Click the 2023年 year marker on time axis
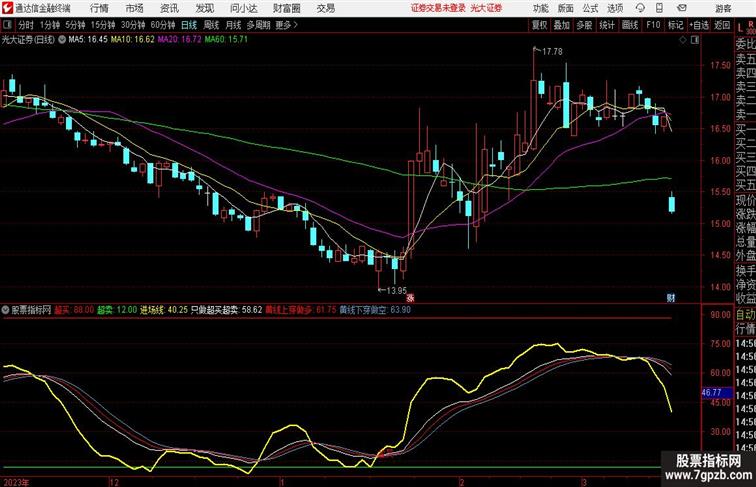 click(16, 482)
